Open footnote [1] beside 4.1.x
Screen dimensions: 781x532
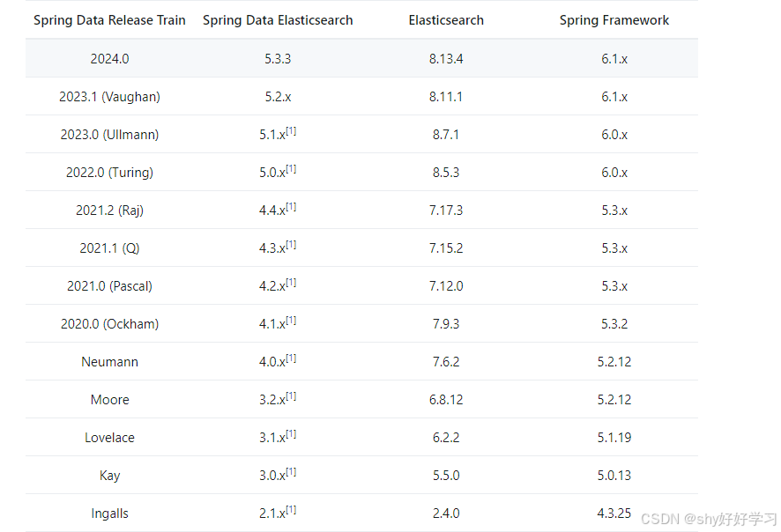pos(291,320)
